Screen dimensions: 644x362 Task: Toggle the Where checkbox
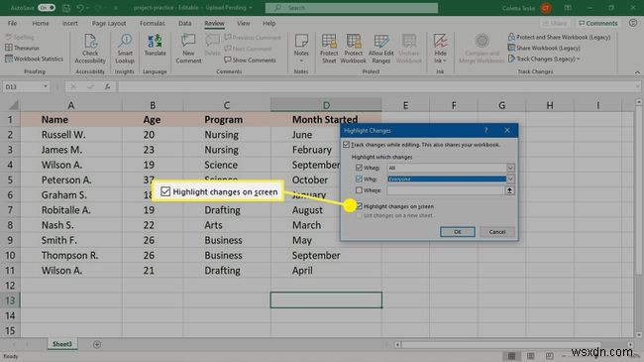(x=359, y=190)
